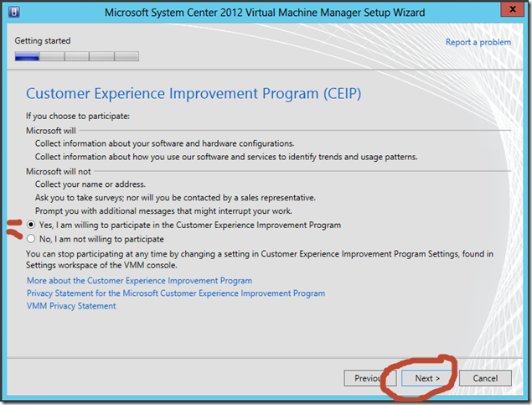The width and height of the screenshot is (532, 405).
Task: Click the 'Microsoft will not' section label
Action: 59,171
